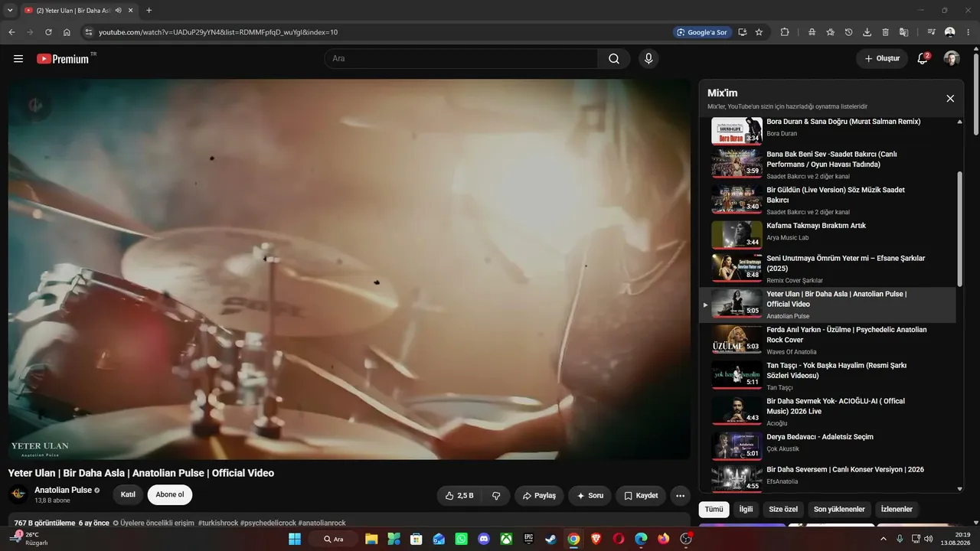Click the #turkishrock hashtag
This screenshot has height=551, width=980.
tap(218, 523)
